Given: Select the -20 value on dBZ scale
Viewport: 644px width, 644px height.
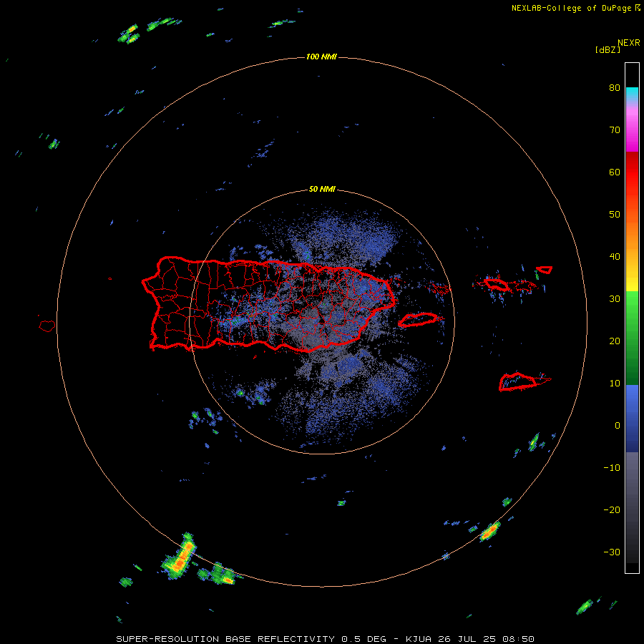Looking at the screenshot, I should click(x=612, y=510).
